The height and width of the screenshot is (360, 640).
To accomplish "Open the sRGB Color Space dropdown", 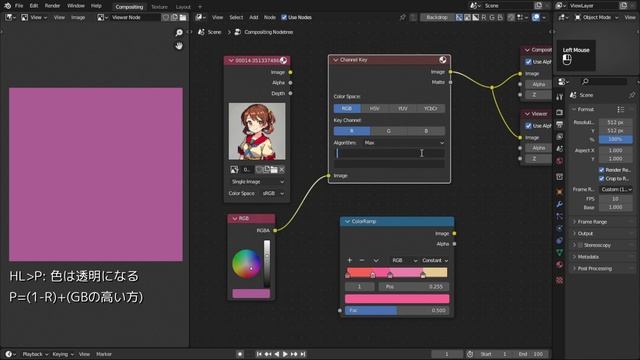I will (x=273, y=193).
